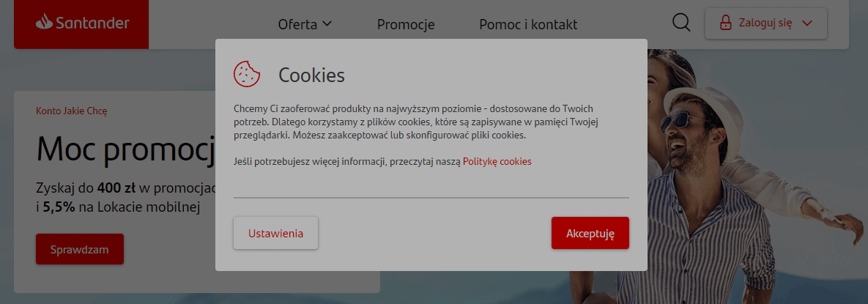Viewport: 868px width, 304px height.
Task: Click the Zaloguj się login label
Action: click(765, 23)
